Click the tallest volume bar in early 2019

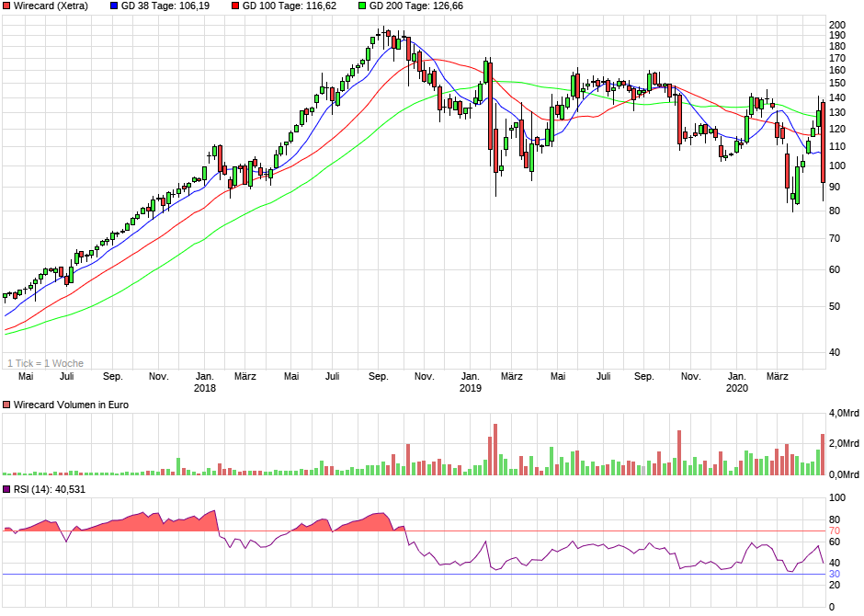pos(495,450)
